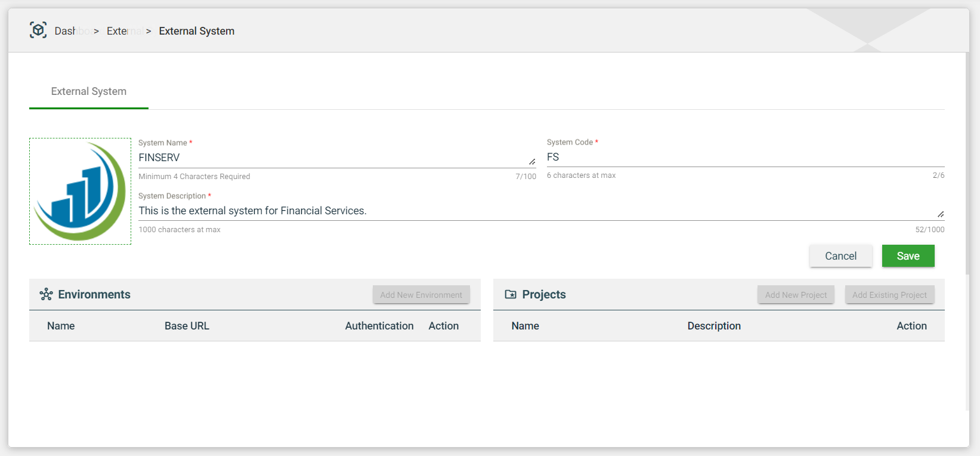Screen dimensions: 980x456
Task: Click the System Description resize handle
Action: click(x=941, y=214)
